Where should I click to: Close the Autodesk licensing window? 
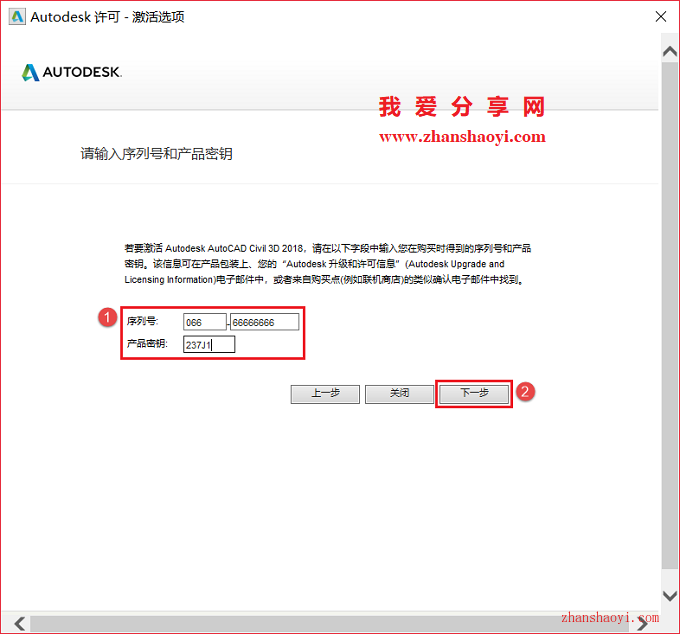point(661,16)
